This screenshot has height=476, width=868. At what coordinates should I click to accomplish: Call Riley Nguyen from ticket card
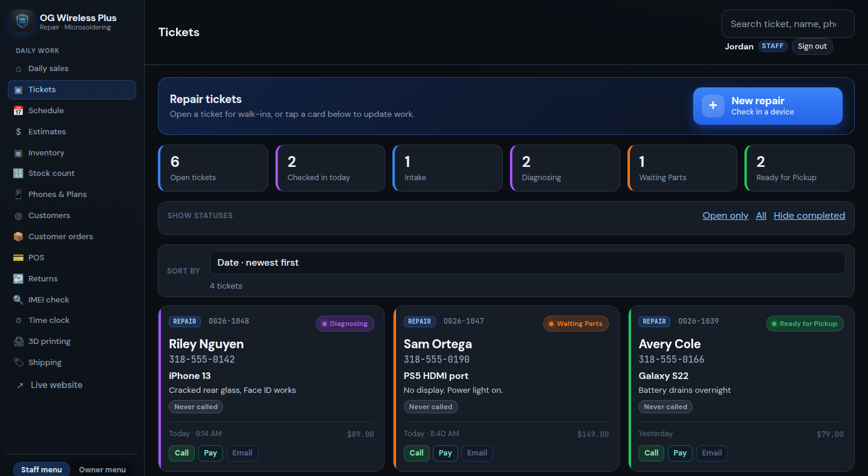[x=181, y=453]
